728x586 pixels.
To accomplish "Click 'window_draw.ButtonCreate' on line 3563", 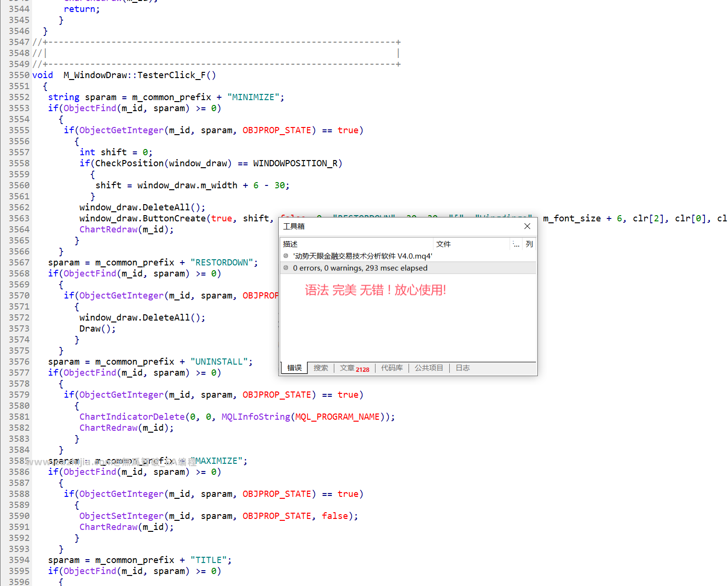I will (x=142, y=218).
